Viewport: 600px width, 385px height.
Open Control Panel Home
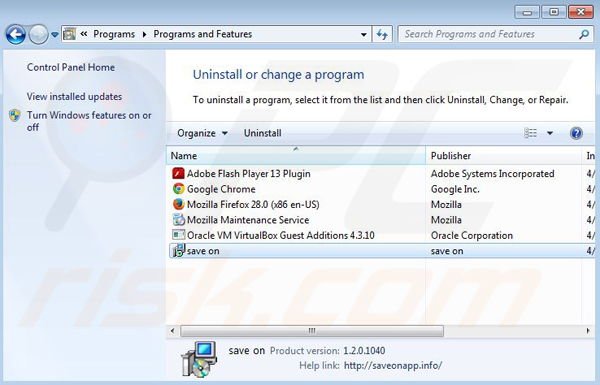71,67
